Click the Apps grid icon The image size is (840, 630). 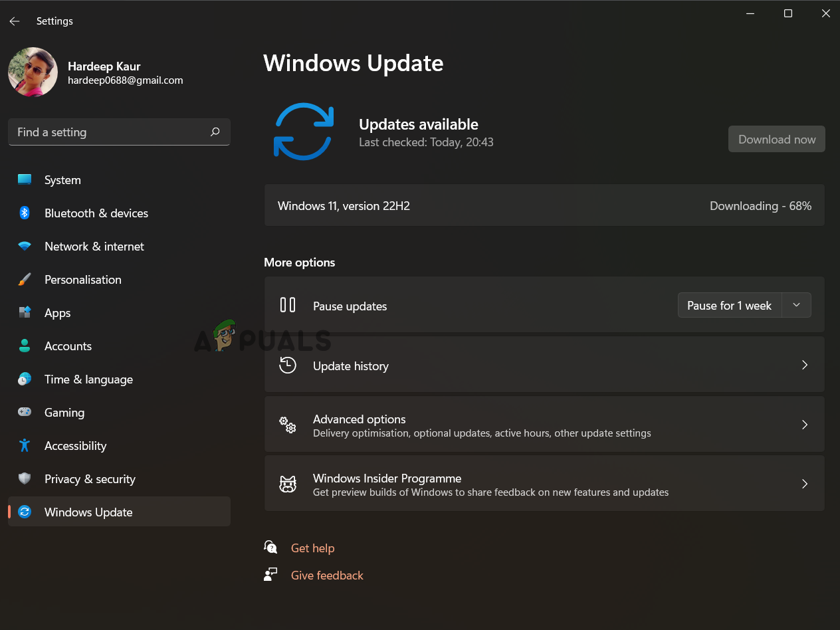[25, 312]
